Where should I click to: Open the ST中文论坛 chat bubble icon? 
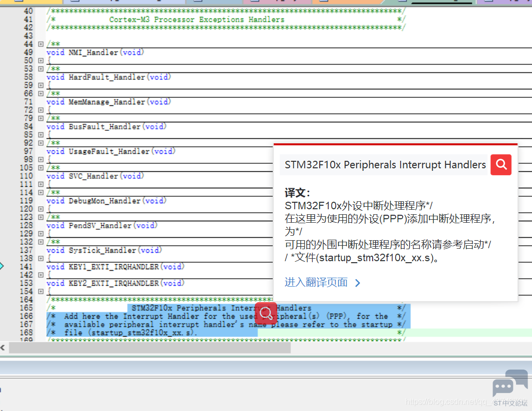pyautogui.click(x=510, y=383)
